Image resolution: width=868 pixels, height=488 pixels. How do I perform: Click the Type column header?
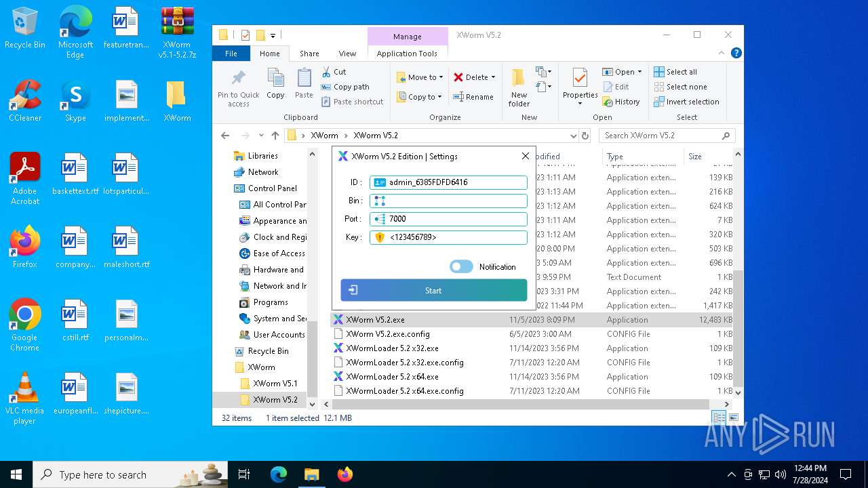pos(642,156)
